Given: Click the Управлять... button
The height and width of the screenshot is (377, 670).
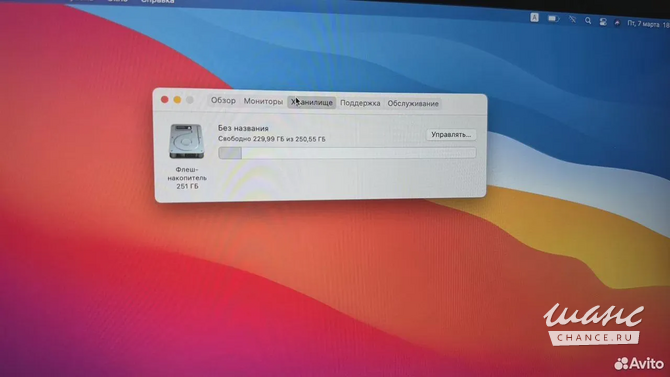Looking at the screenshot, I should click(451, 135).
